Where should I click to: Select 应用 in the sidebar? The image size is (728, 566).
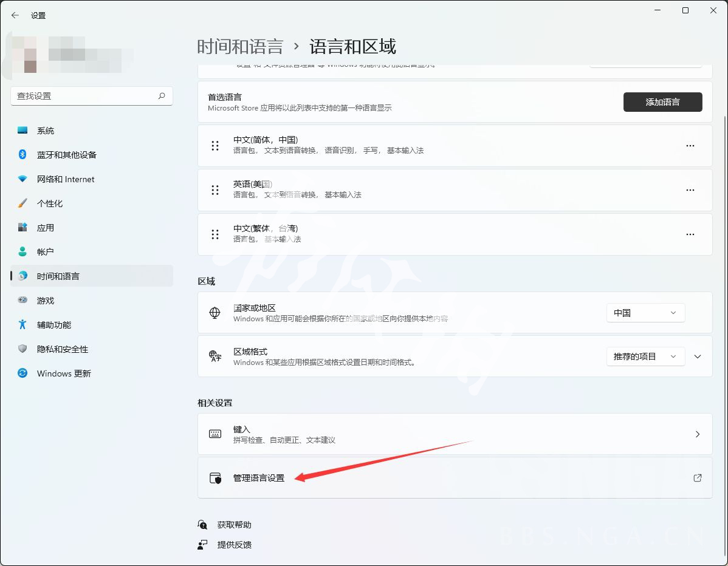[45, 228]
